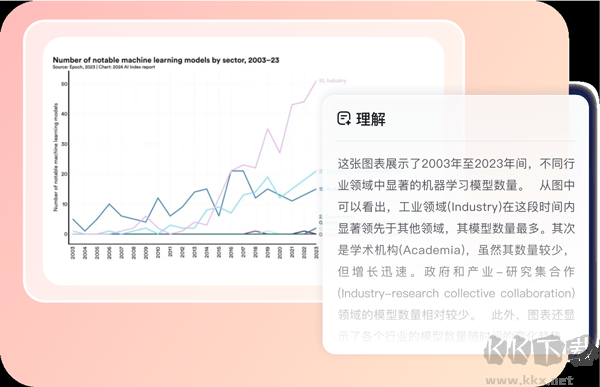Viewport: 600px width, 387px height.
Task: Click the y-axis label on the chart
Action: (x=56, y=157)
